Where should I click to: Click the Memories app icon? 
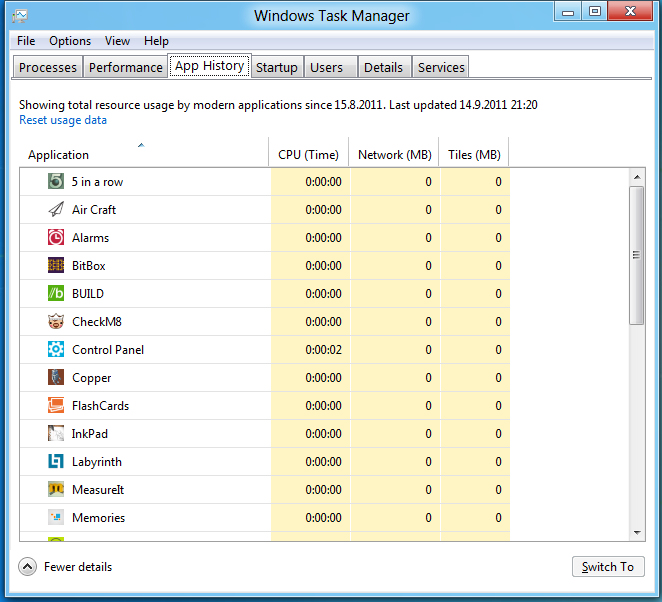point(56,517)
